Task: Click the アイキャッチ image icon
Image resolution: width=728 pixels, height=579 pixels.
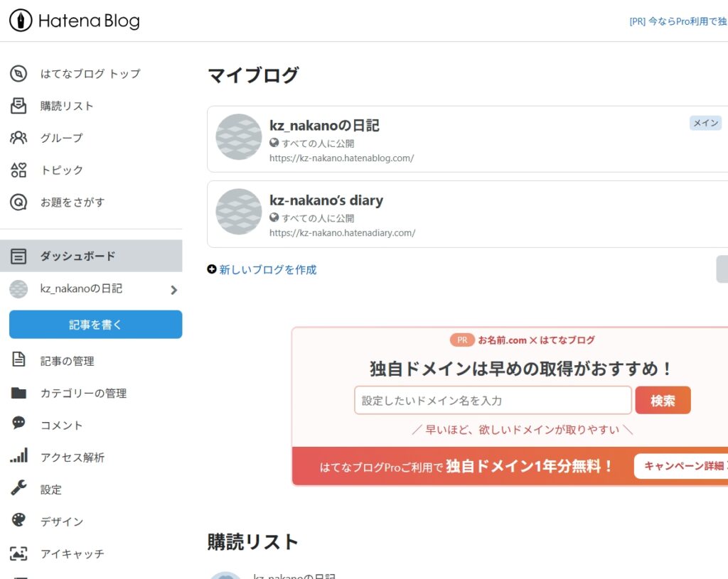Action: (18, 553)
